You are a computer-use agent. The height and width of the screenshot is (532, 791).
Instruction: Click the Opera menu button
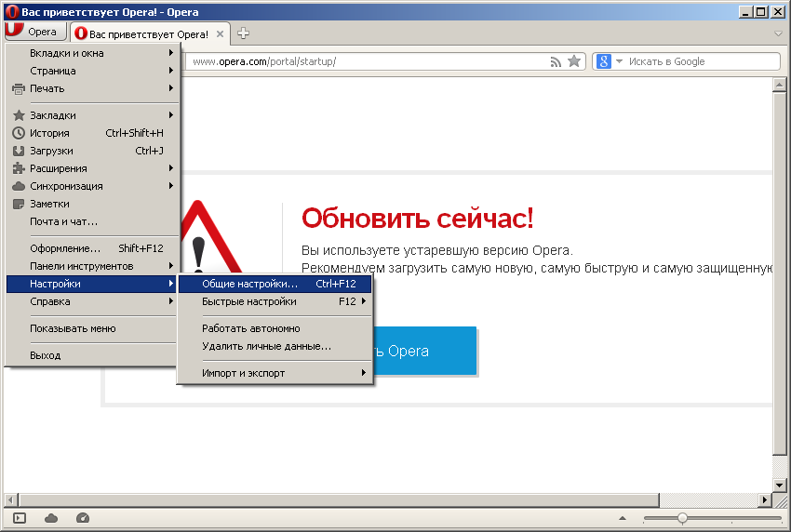[x=35, y=32]
